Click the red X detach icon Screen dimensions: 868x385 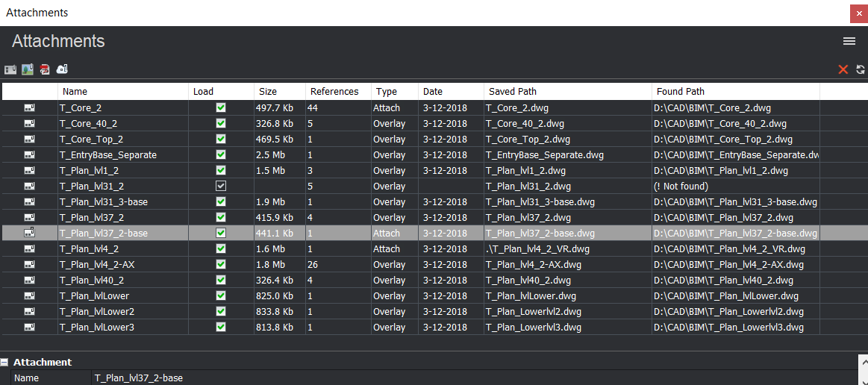click(x=843, y=69)
